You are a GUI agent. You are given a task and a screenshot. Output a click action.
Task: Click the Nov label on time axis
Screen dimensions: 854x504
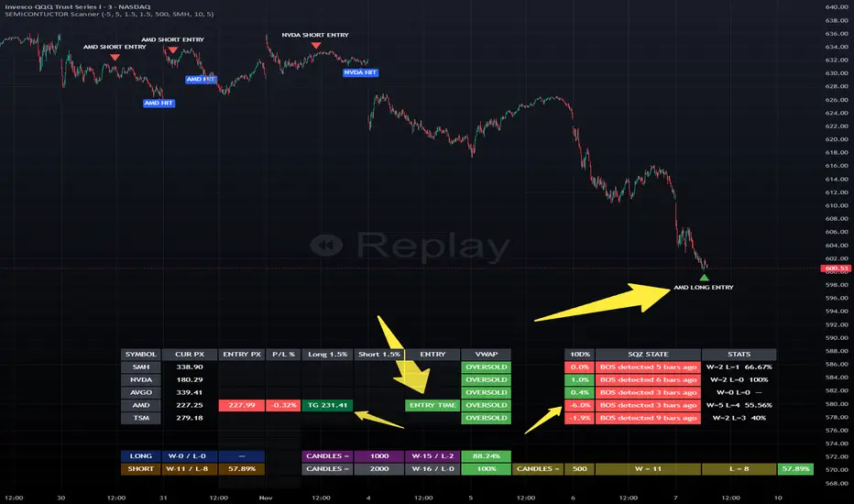click(x=266, y=498)
